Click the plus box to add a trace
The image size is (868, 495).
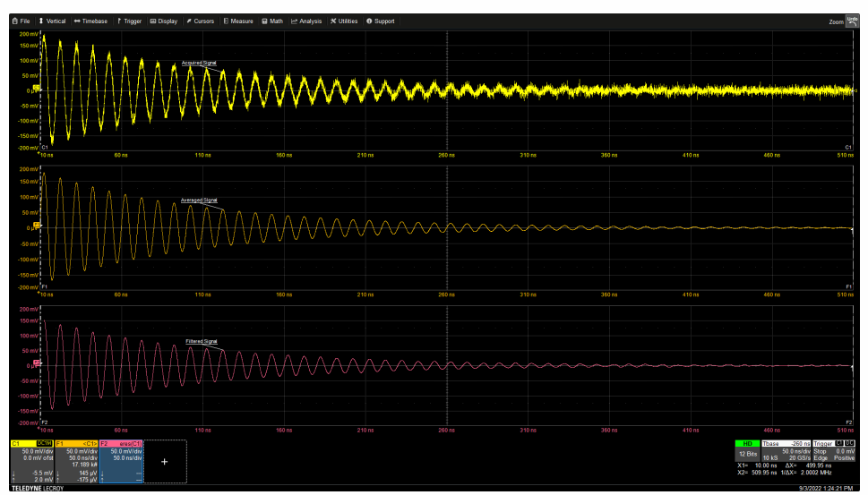click(164, 461)
